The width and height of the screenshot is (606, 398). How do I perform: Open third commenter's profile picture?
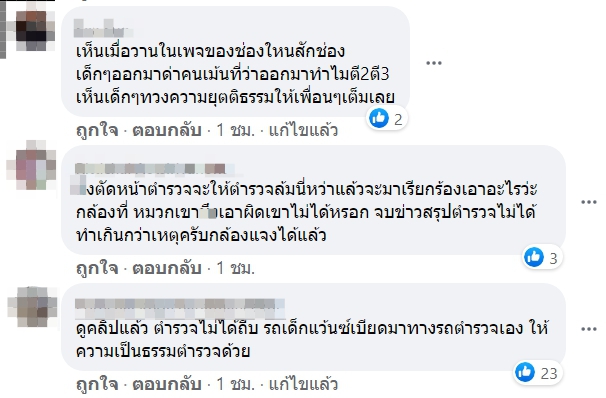pos(32,307)
